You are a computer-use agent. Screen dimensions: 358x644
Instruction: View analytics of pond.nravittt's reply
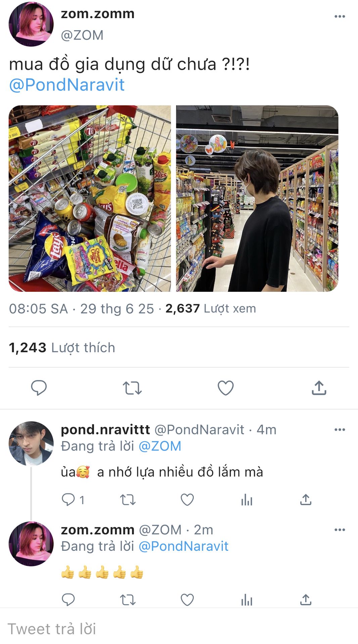[x=247, y=500]
